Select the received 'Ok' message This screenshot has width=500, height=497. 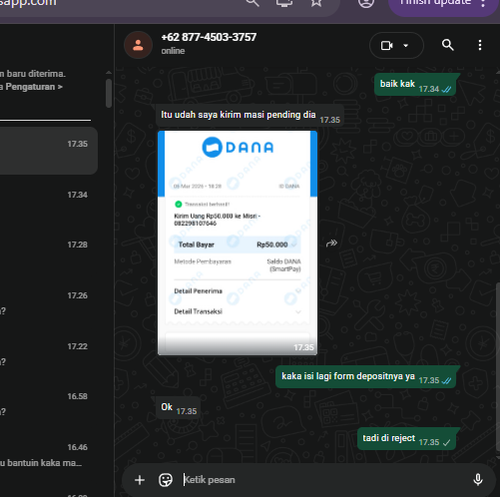(x=178, y=408)
